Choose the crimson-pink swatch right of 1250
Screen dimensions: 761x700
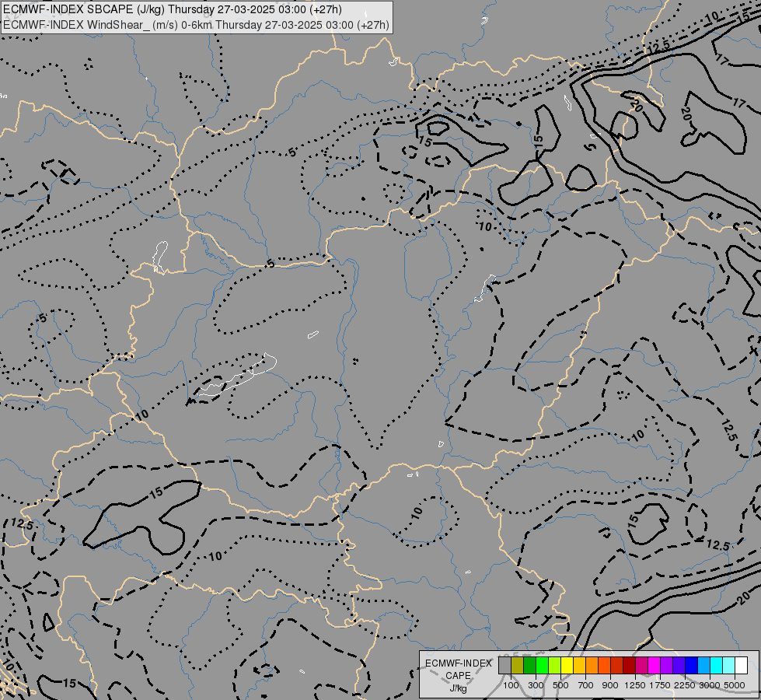point(641,665)
